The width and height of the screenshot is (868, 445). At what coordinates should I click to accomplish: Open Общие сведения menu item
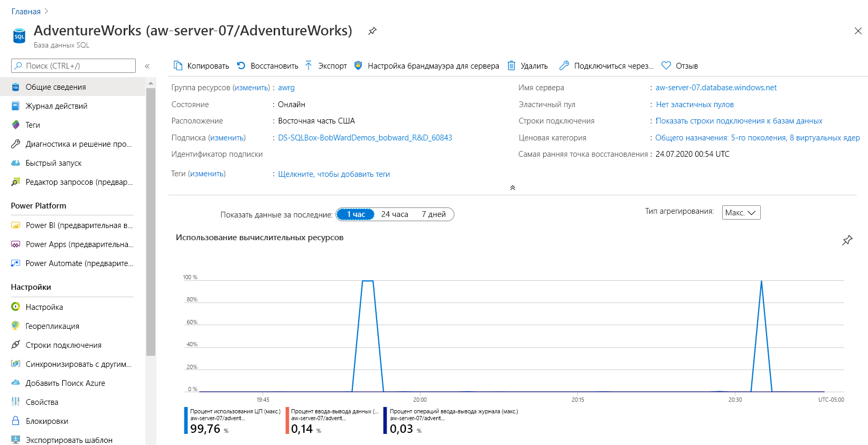[72, 87]
